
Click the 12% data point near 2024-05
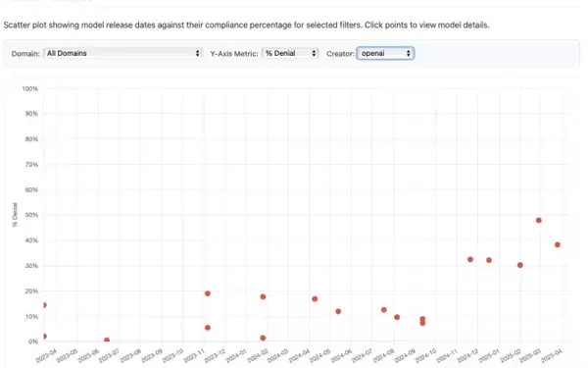tap(338, 311)
